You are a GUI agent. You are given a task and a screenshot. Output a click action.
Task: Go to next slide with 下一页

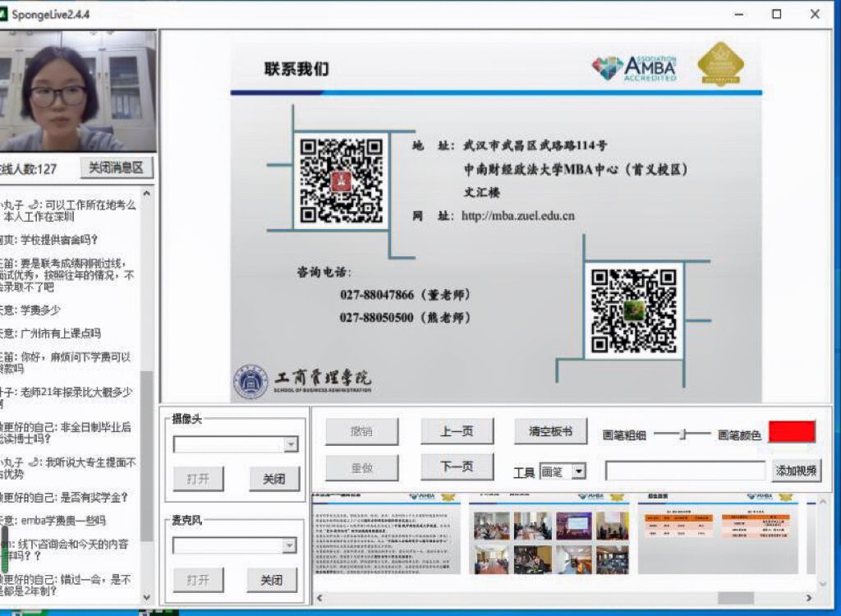pos(457,467)
